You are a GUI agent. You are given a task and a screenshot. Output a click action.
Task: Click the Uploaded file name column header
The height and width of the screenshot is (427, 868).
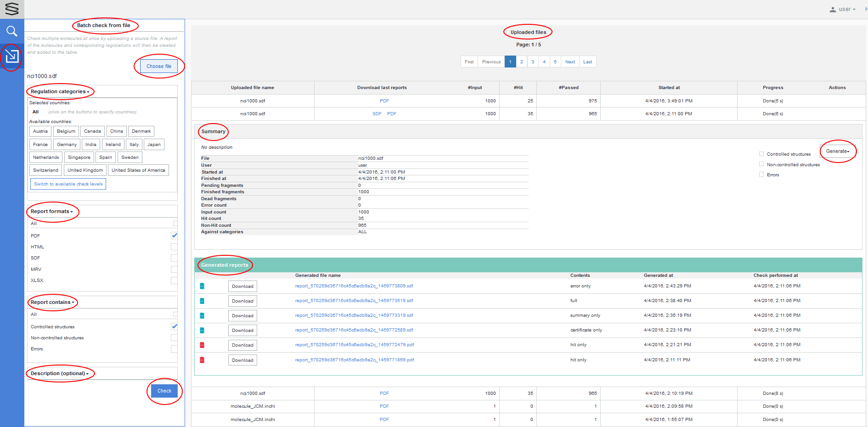pos(253,88)
